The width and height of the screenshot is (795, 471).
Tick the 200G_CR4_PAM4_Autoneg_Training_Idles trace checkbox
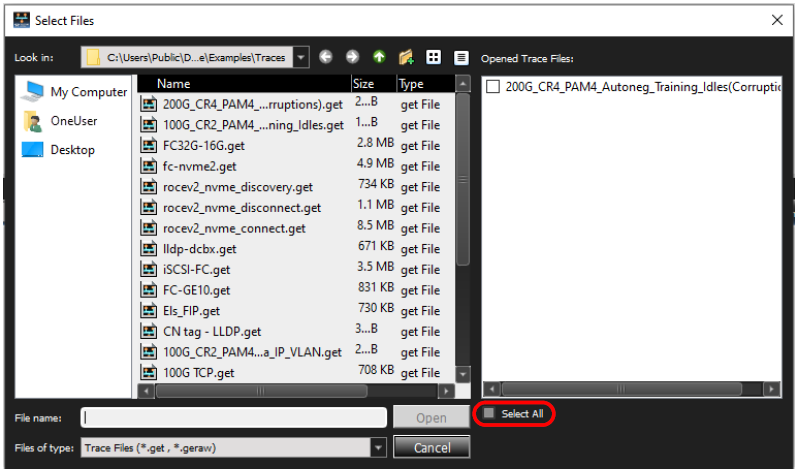click(493, 87)
